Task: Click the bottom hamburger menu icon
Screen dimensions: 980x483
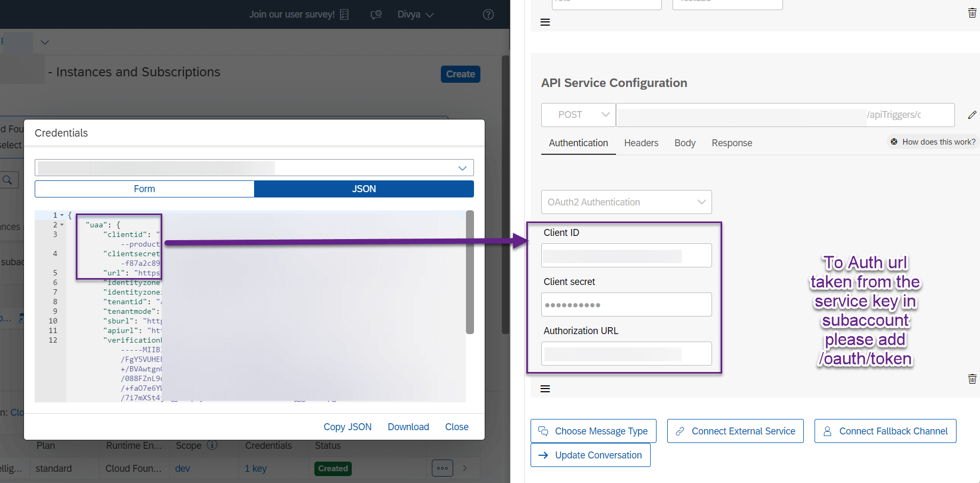Action: tap(545, 389)
